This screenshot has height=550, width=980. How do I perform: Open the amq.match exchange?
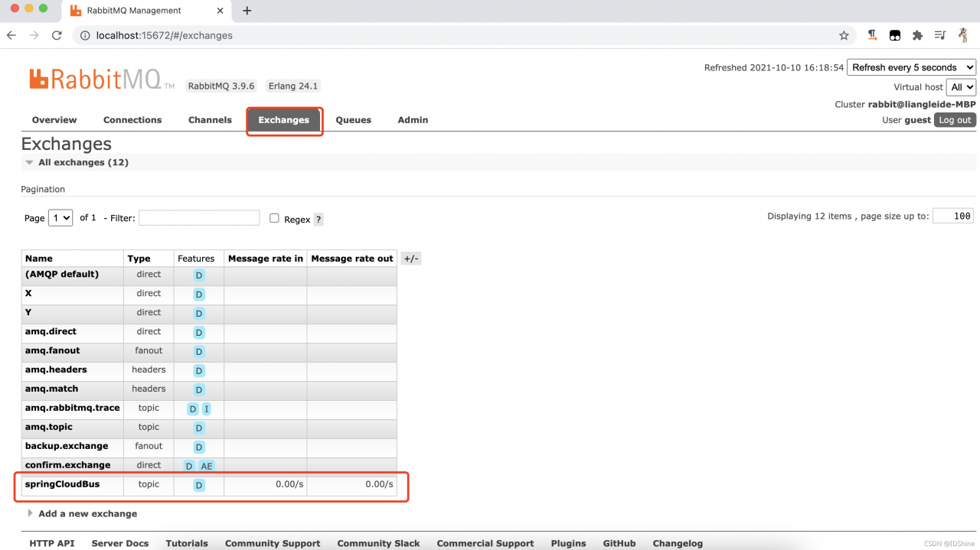click(x=51, y=389)
